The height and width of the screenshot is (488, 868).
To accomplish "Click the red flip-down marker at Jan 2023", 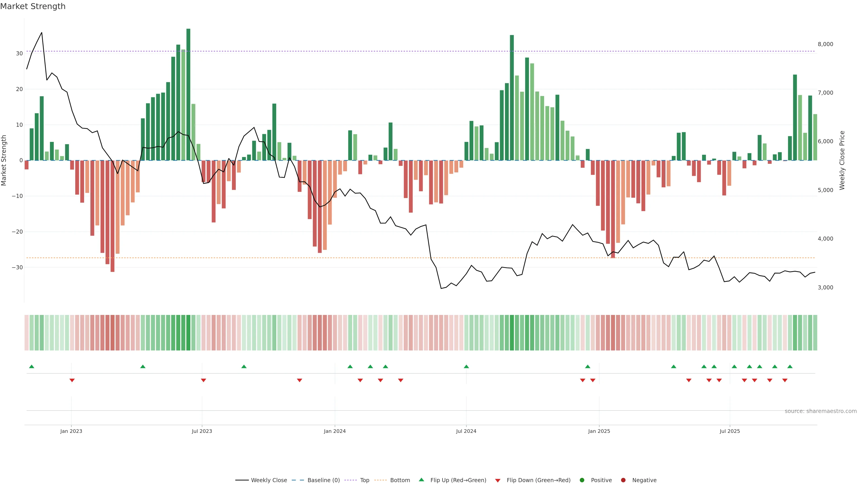I will pos(72,380).
